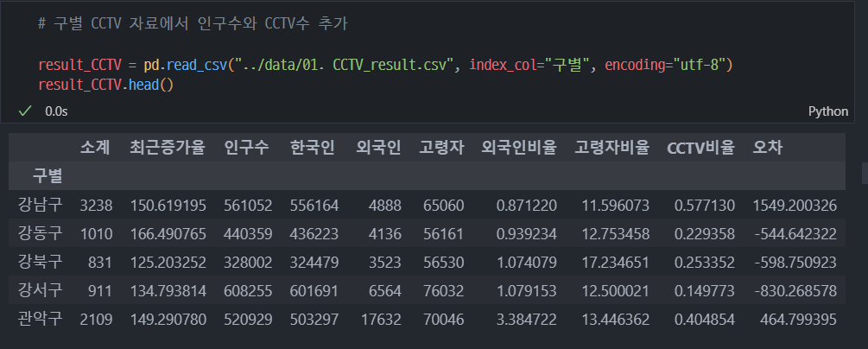Screen dimensions: 868x349
Task: Click the 0.0s execution time label
Action: pos(56,111)
